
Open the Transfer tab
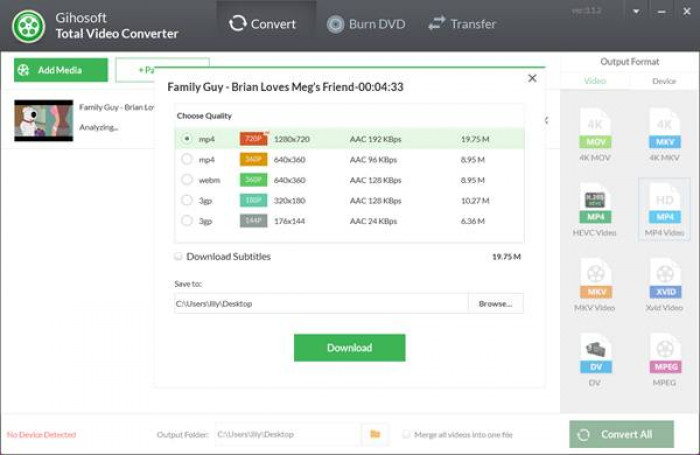(461, 24)
